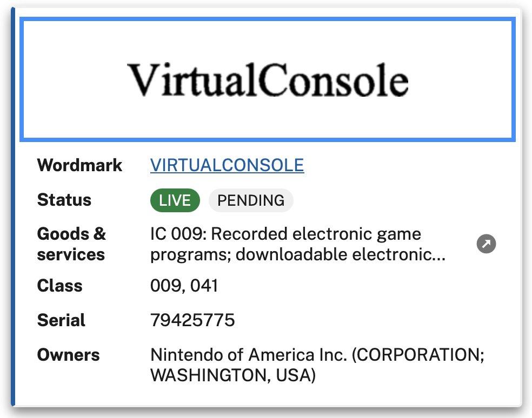Click the IC 009 recorded game programs text
The width and height of the screenshot is (532, 418).
(x=285, y=234)
